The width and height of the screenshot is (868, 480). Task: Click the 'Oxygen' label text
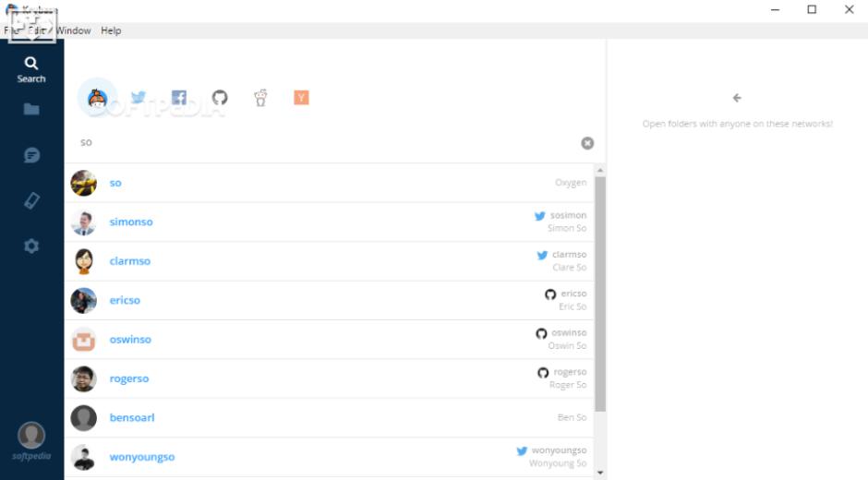[x=571, y=183]
